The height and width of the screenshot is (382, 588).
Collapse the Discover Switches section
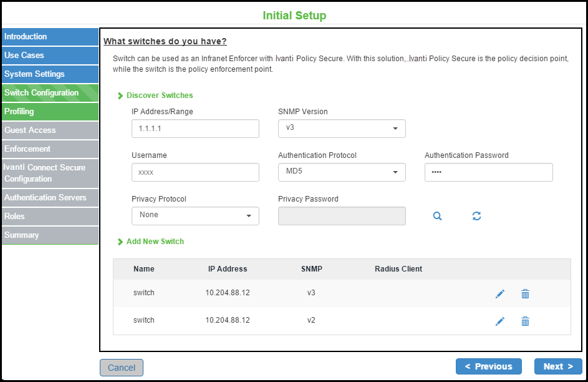tap(159, 95)
